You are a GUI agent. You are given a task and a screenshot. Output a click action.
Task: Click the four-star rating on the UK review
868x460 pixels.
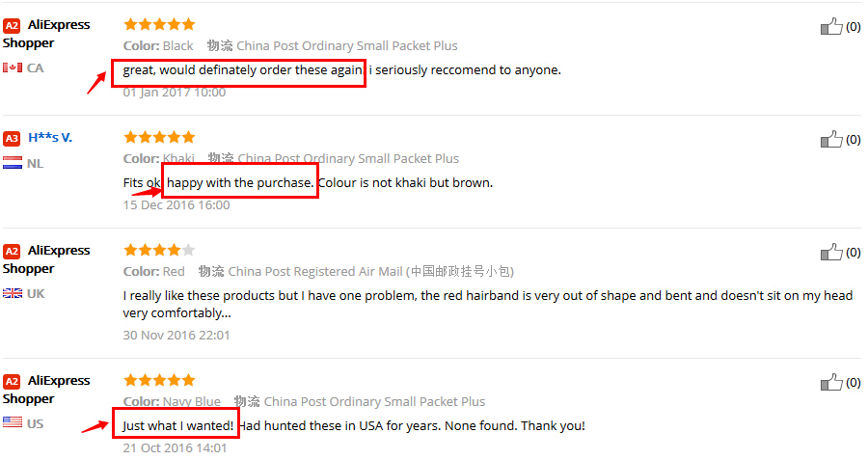click(x=159, y=250)
